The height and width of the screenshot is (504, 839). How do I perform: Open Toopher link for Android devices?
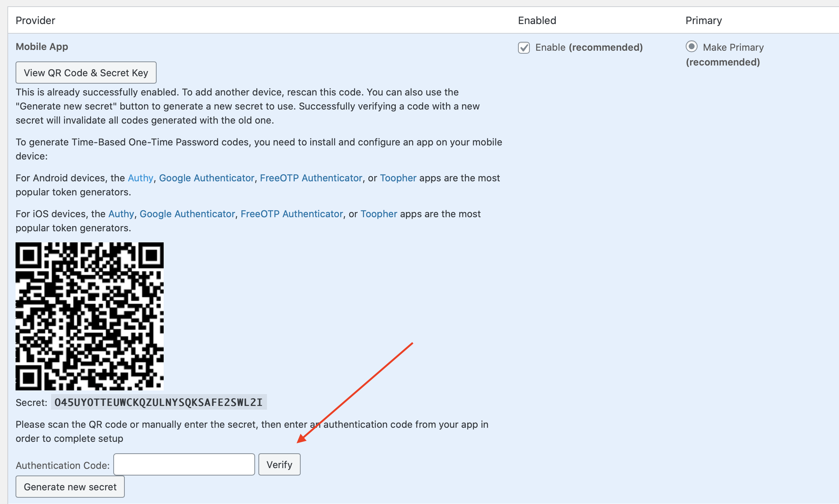(398, 178)
